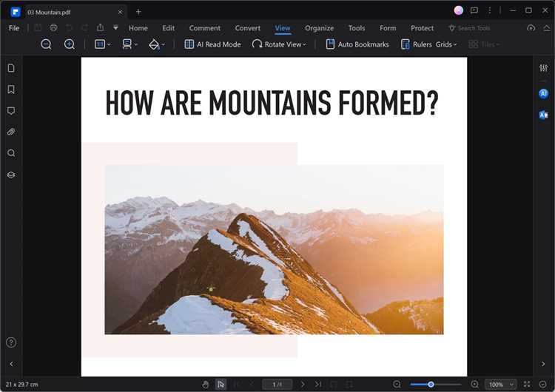Viewport: 555px width, 392px height.
Task: Open the page fit size dropdown
Action: point(102,44)
